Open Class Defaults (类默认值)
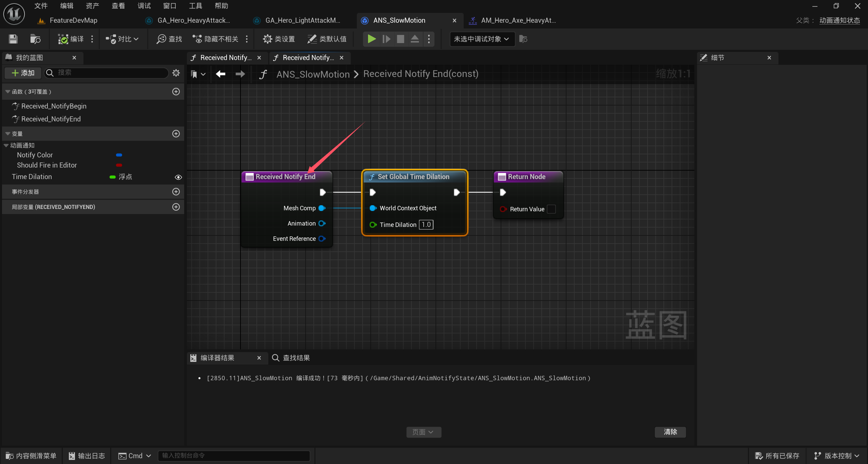 tap(327, 39)
